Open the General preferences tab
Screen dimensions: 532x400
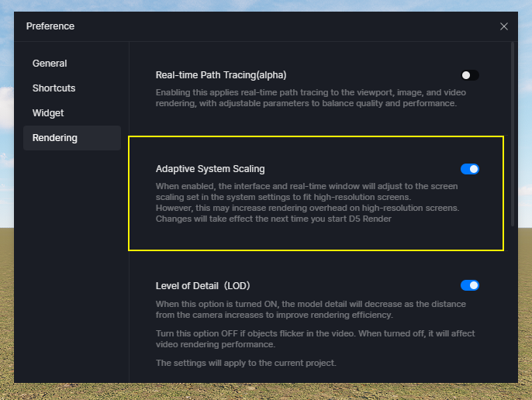50,64
